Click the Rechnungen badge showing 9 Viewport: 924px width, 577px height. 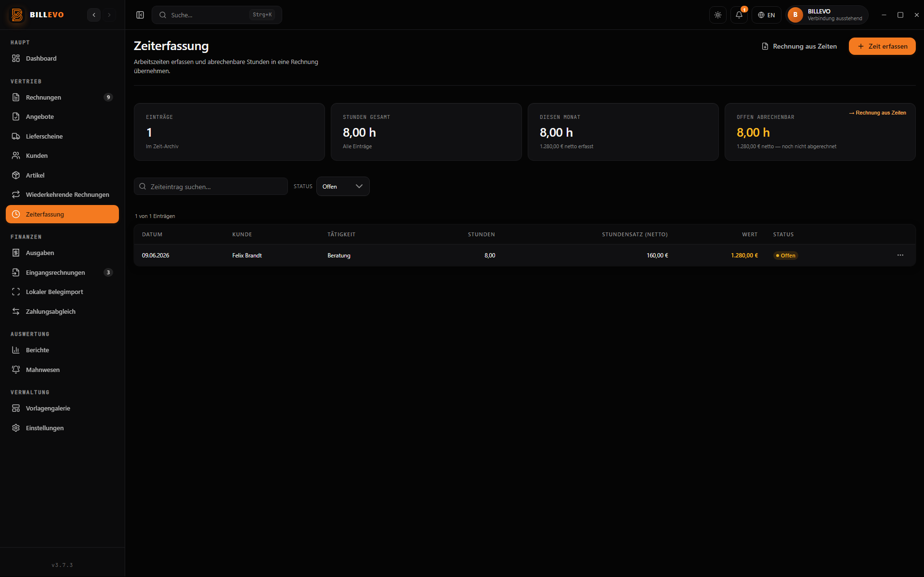(108, 97)
